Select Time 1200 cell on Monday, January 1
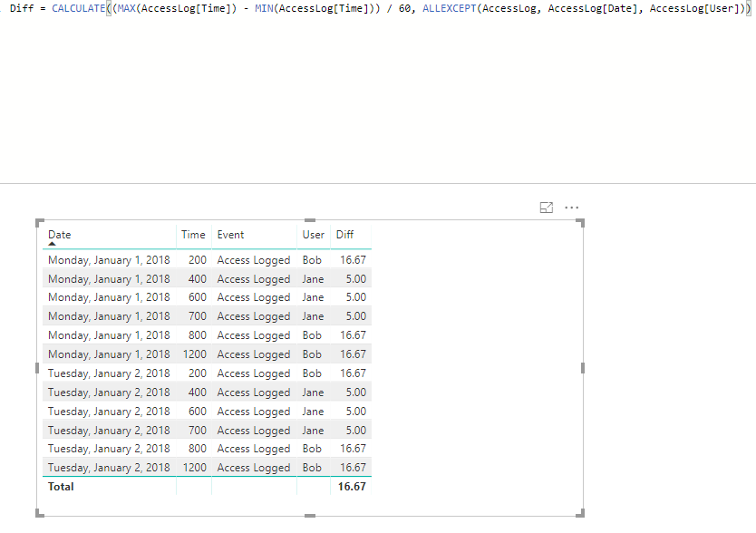This screenshot has width=756, height=533. [x=195, y=354]
